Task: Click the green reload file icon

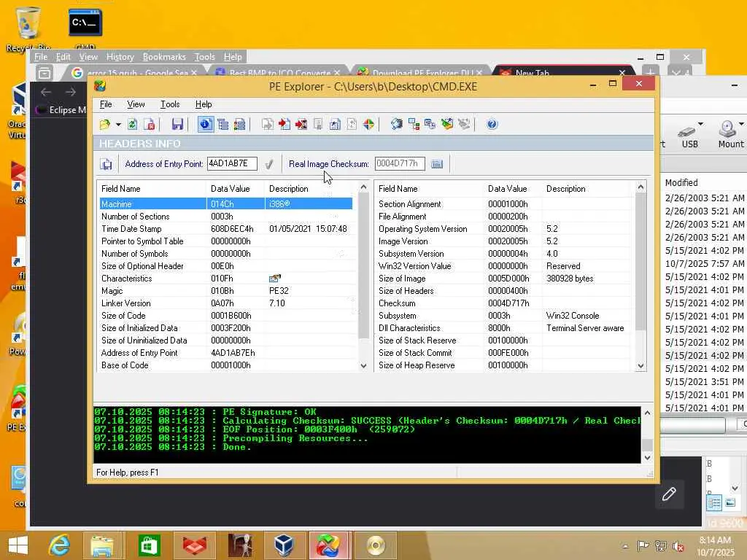Action: tap(133, 125)
